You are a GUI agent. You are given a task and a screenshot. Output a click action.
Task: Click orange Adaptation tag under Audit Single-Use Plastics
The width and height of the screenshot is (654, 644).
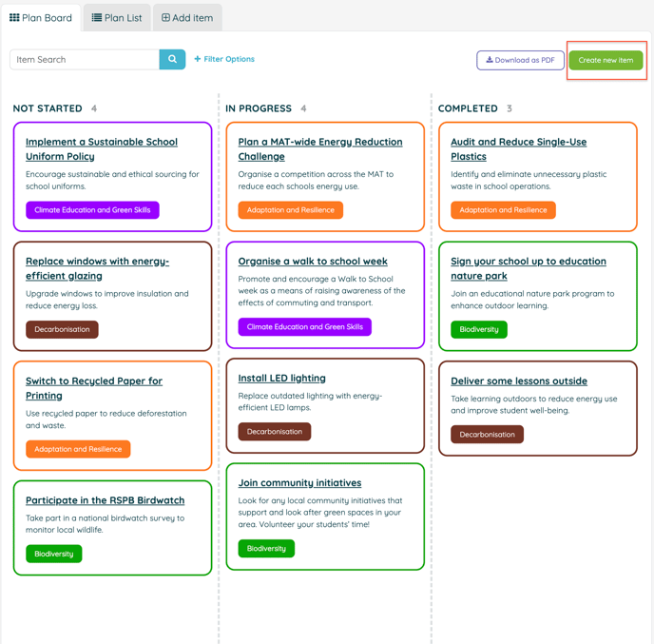click(503, 210)
